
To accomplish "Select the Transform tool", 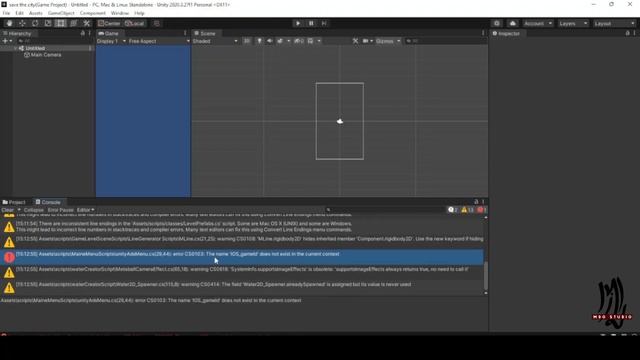I will pos(73,23).
